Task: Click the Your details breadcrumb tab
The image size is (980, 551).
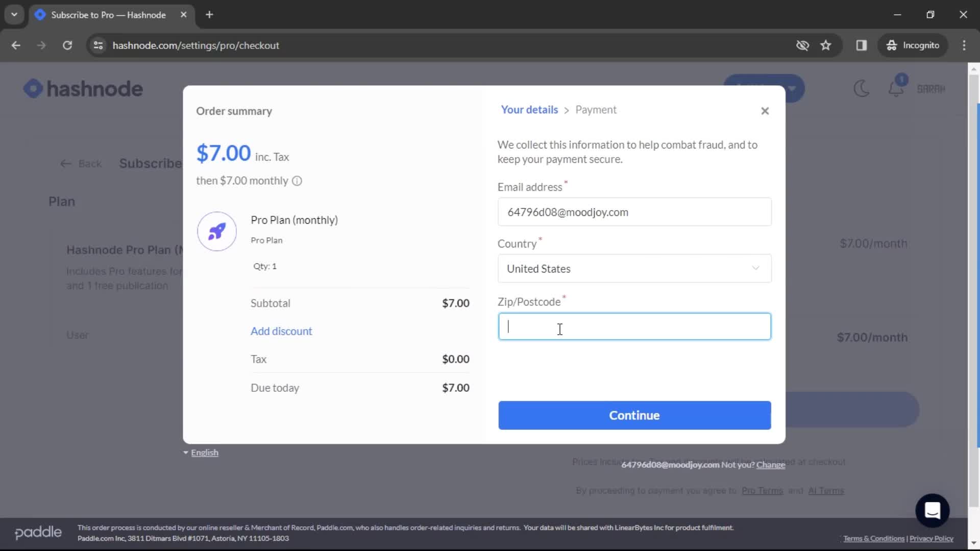Action: (530, 110)
